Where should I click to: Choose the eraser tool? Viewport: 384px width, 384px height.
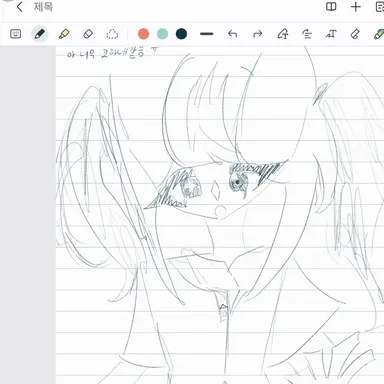coord(88,34)
